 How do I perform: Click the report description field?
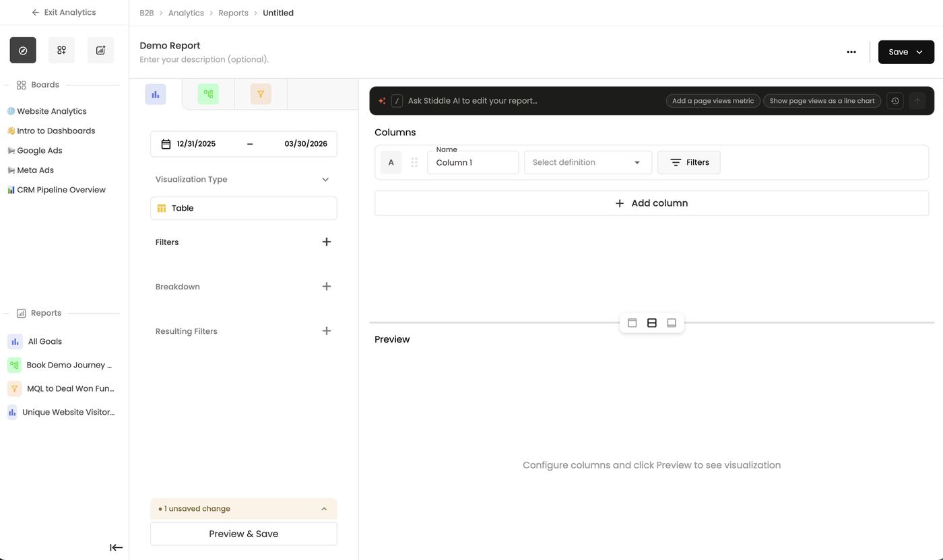point(204,59)
